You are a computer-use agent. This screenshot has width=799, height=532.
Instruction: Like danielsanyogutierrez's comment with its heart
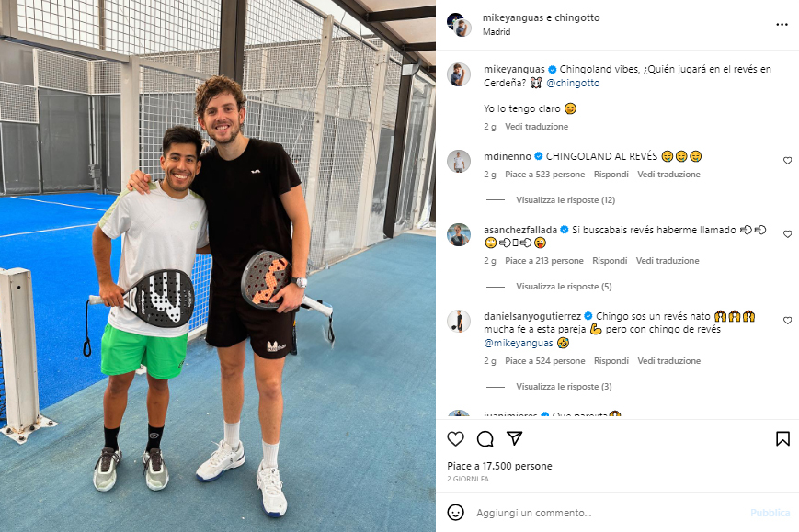point(787,321)
